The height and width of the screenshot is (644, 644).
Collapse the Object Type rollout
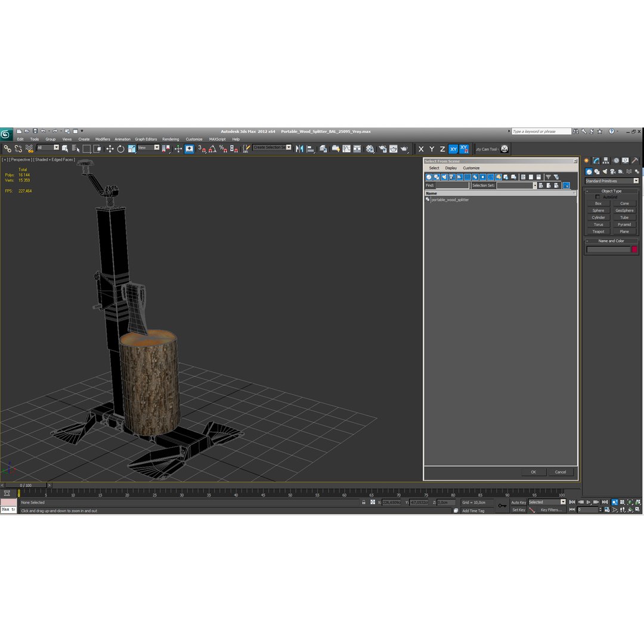coord(611,191)
